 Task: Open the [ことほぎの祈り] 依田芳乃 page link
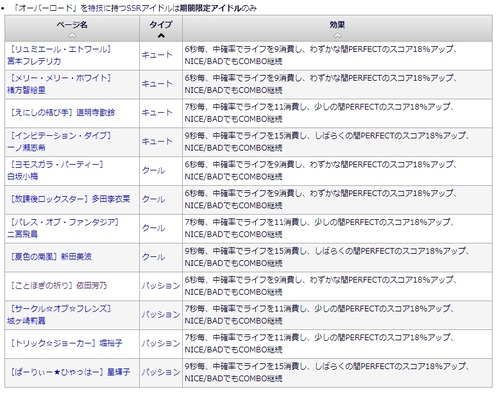[x=58, y=286]
